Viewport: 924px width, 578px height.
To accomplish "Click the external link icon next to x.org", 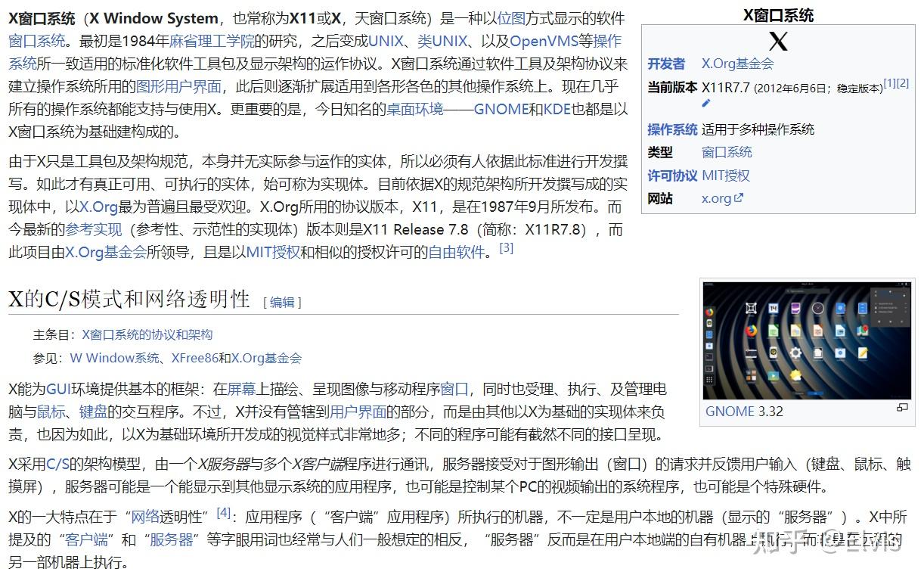I will (x=739, y=197).
